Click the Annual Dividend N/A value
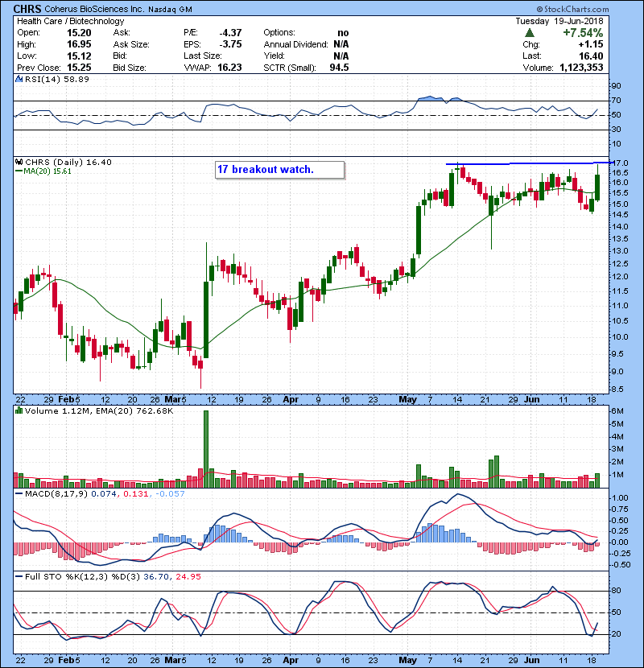Viewport: 644px width, 668px height. (x=341, y=44)
